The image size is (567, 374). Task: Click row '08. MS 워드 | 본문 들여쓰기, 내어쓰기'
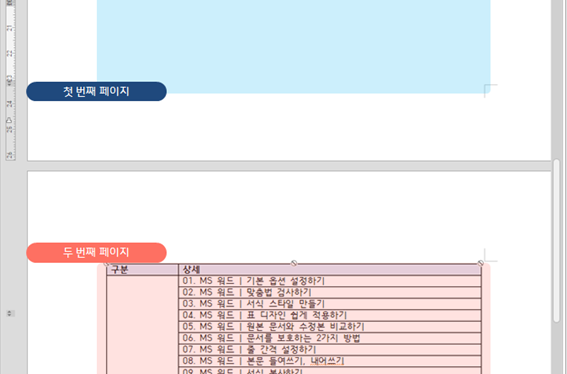[x=330, y=361]
